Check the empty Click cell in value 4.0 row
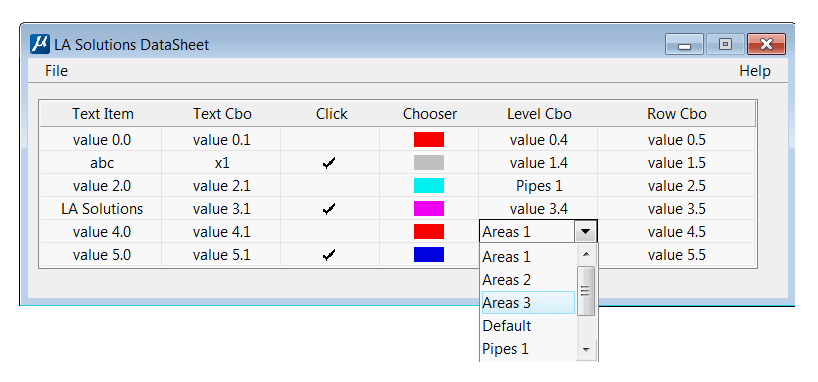This screenshot has height=382, width=818. (x=330, y=232)
